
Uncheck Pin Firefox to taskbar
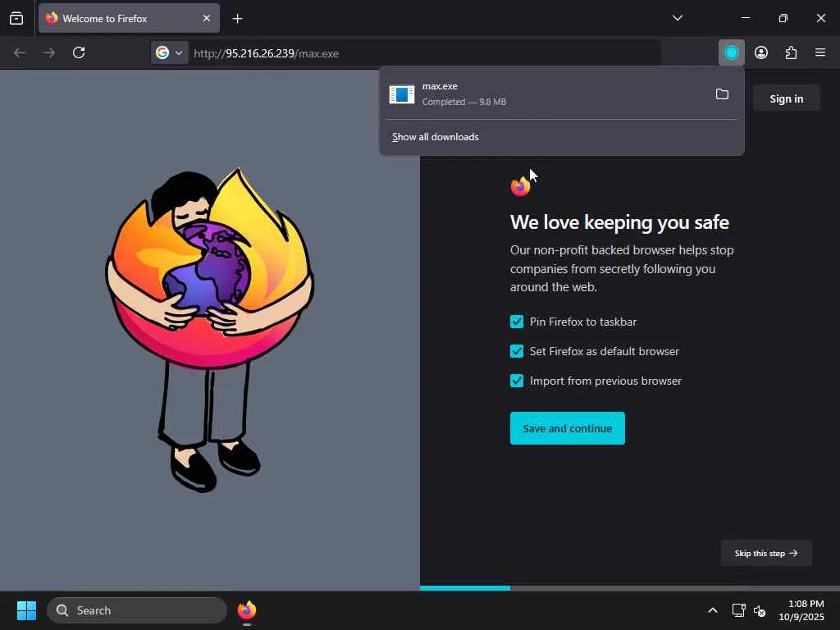coord(517,322)
